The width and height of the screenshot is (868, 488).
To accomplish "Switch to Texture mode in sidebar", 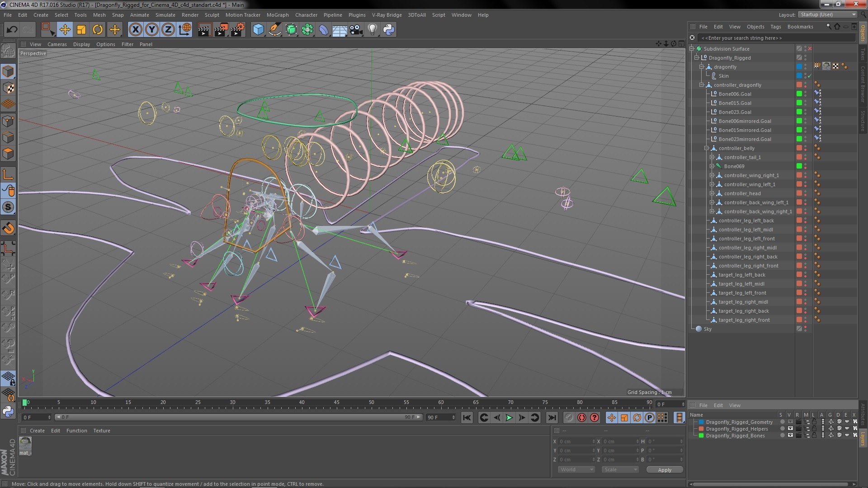I will [8, 88].
